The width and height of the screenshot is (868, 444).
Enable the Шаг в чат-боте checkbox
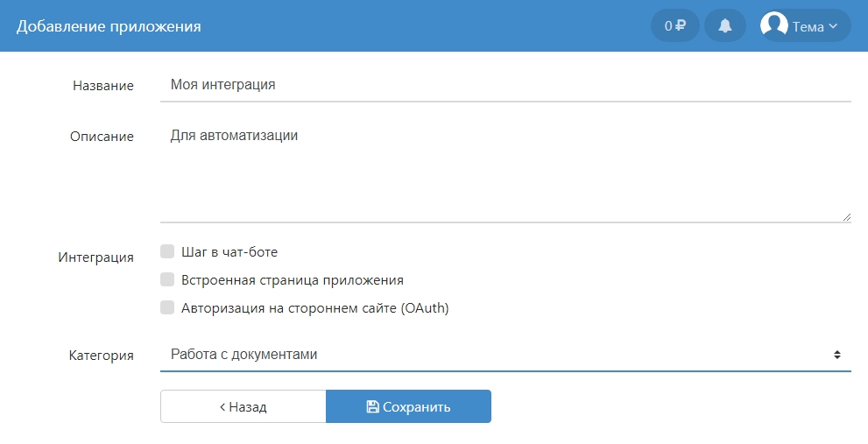point(167,252)
